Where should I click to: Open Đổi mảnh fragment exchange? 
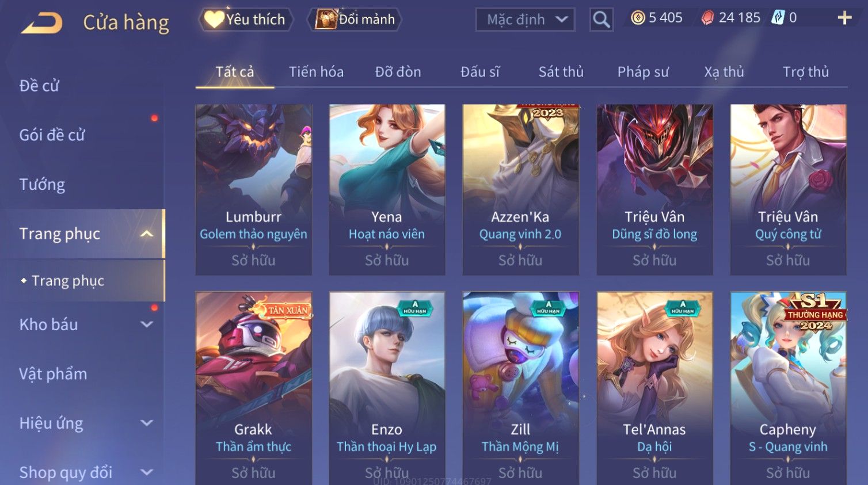[355, 20]
